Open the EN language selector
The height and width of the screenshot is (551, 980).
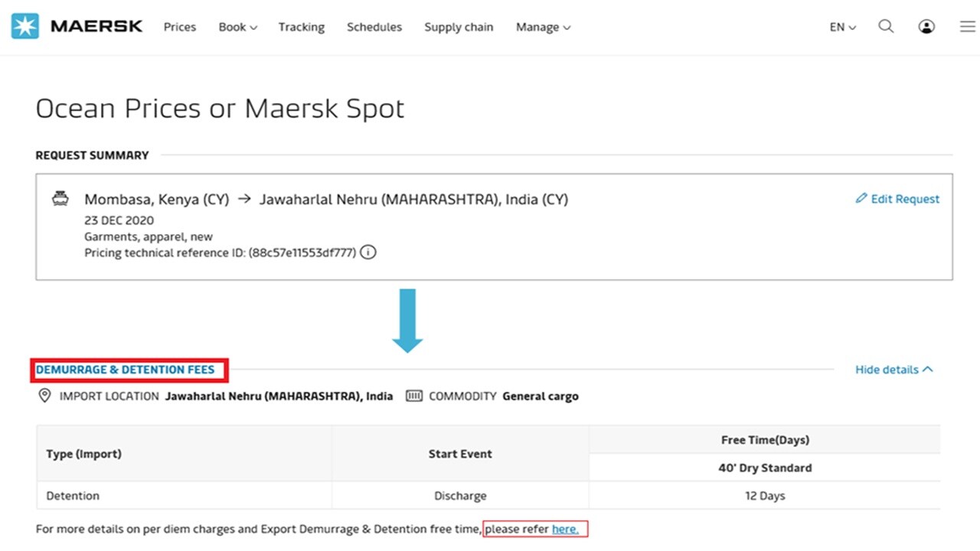pos(842,27)
